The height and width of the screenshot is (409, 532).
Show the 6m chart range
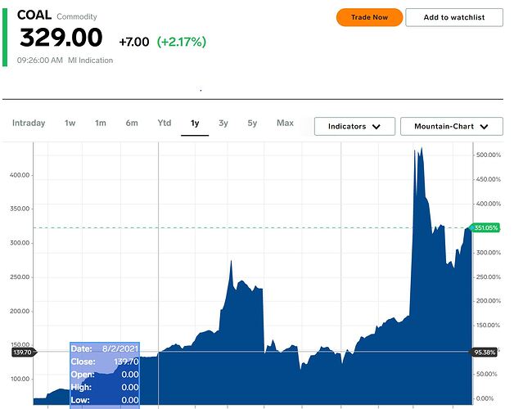pyautogui.click(x=132, y=124)
